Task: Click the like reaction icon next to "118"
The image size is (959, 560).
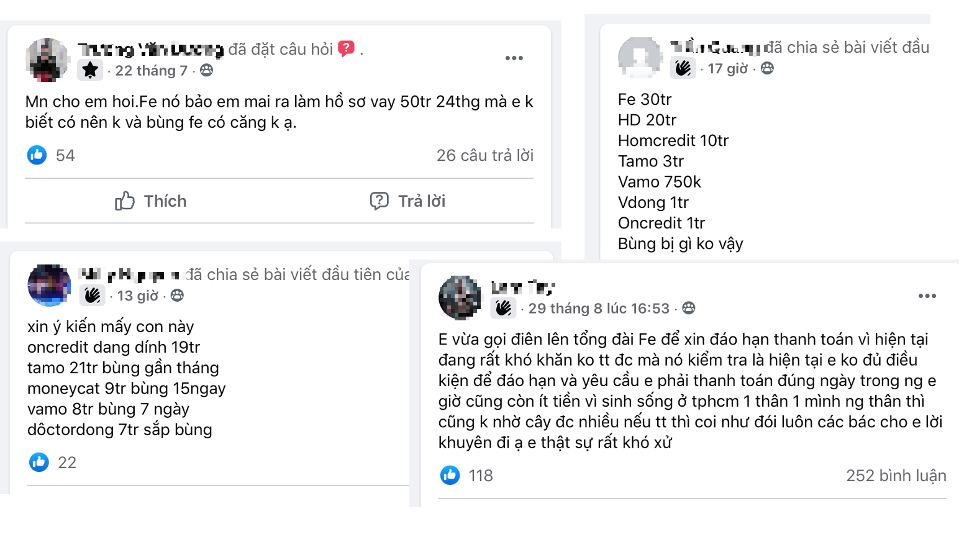Action: point(450,476)
